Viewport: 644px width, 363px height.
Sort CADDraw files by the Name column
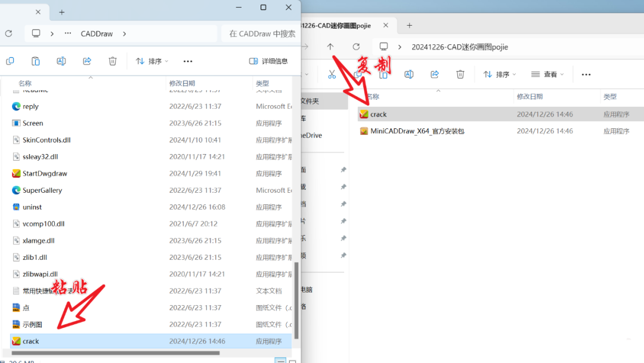coord(25,83)
